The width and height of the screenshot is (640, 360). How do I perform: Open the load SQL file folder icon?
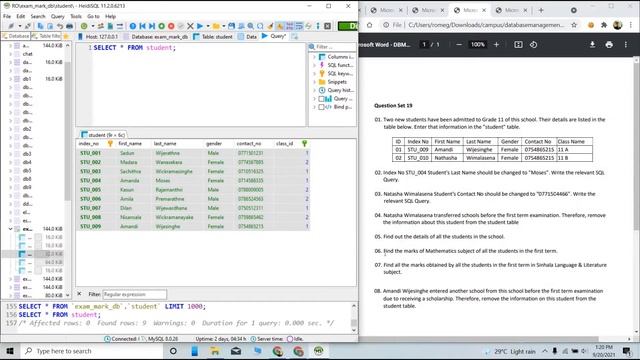pos(216,26)
